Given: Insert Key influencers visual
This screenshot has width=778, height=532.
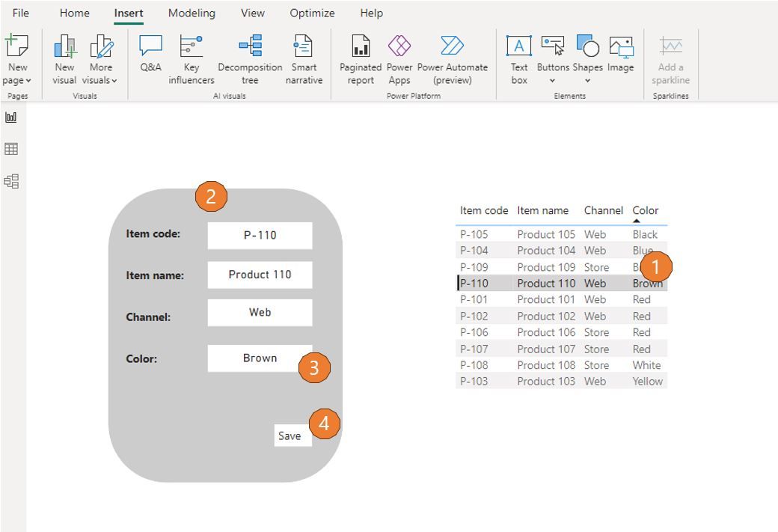Looking at the screenshot, I should click(x=191, y=60).
